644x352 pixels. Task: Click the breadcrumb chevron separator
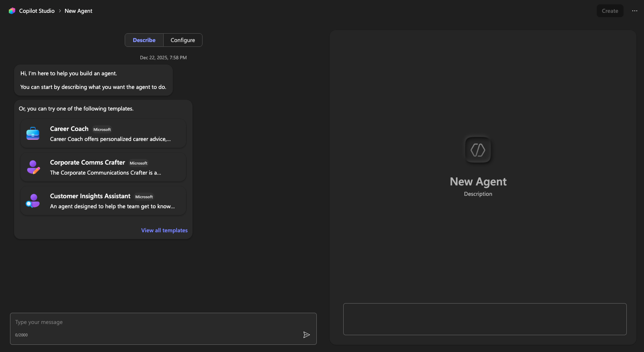point(60,11)
